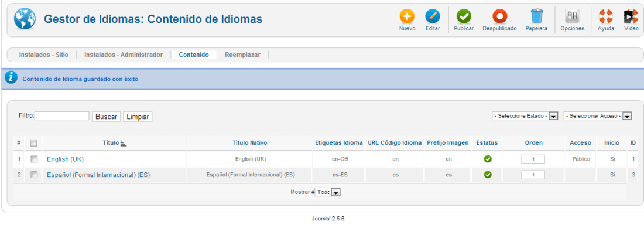Screen dimensions: 644x231
Task: Open the Español (Formal Internacional) (ES) link
Action: 98,175
